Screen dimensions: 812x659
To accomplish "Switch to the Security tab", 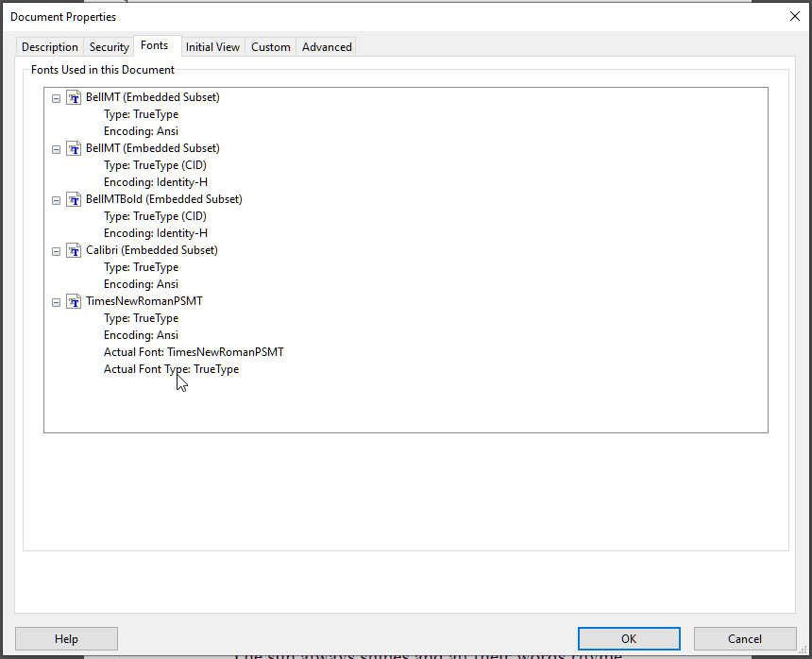I will [x=109, y=46].
